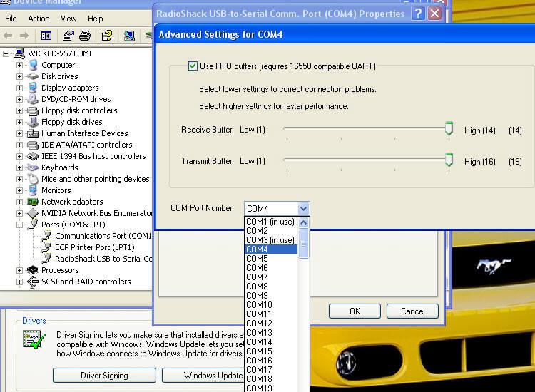Select COM16 from the port list

click(271, 361)
